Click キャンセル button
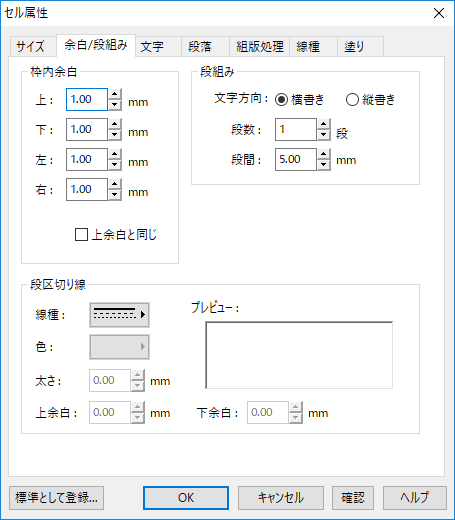This screenshot has height=520, width=455. (x=281, y=498)
